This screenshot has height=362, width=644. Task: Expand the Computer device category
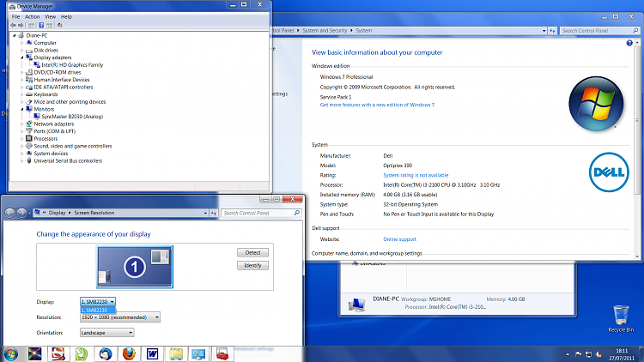click(x=21, y=43)
